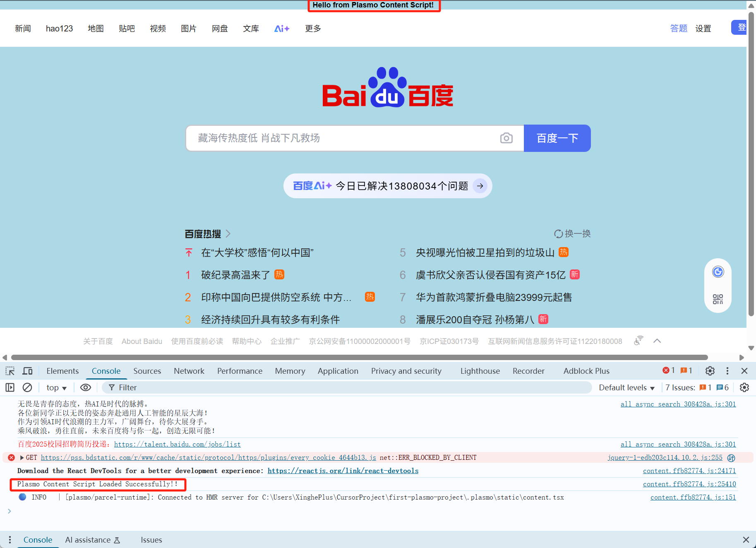Click the About Baidu footer link
Viewport: 756px width, 548px height.
coord(142,341)
